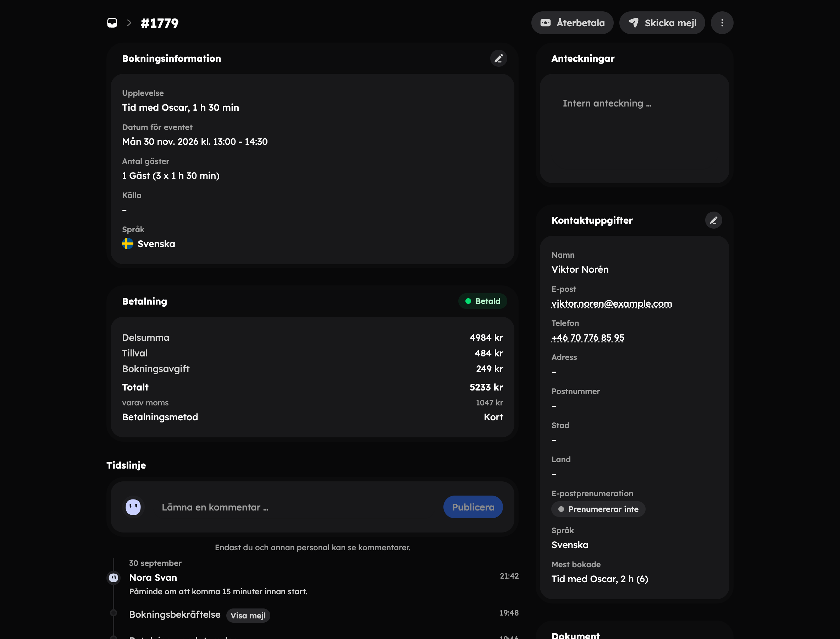Click the Bokningsbekräftelse timeline entry text
The height and width of the screenshot is (639, 840).
pyautogui.click(x=175, y=615)
